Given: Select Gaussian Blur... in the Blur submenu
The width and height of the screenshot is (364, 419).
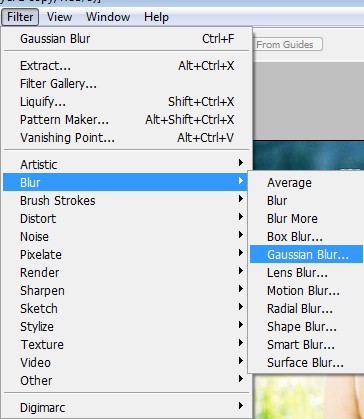Looking at the screenshot, I should tap(306, 255).
